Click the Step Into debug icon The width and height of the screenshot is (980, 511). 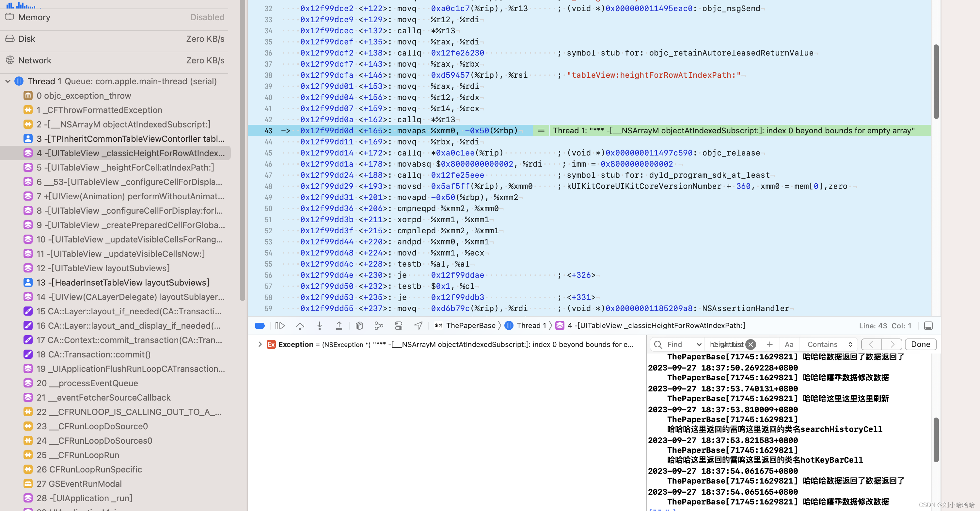click(x=320, y=325)
